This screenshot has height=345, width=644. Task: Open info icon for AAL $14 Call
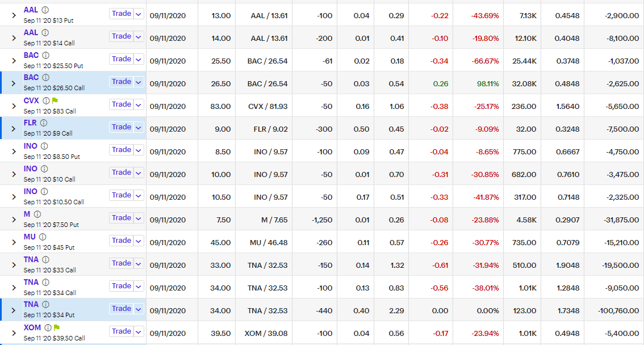coord(45,32)
